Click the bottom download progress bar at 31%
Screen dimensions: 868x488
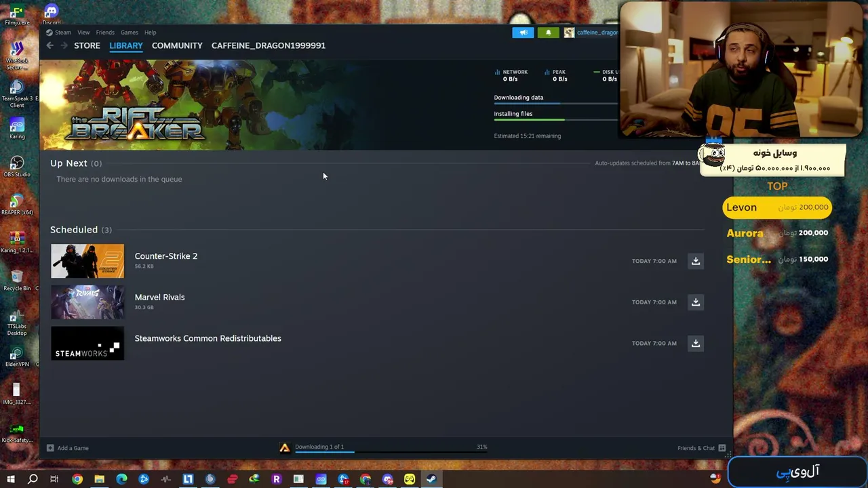[390, 451]
